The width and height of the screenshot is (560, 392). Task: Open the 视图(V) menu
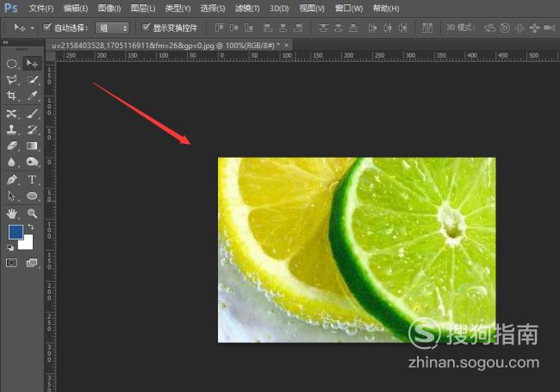click(312, 9)
